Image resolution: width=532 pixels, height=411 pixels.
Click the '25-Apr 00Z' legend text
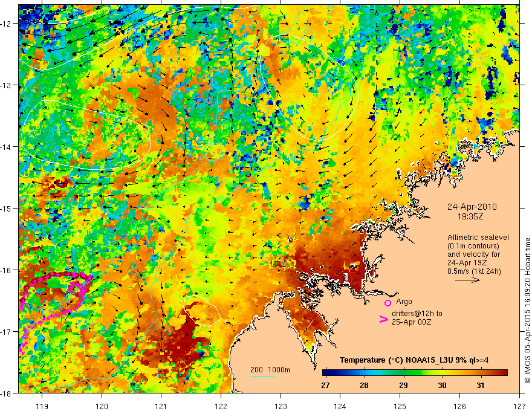point(412,322)
